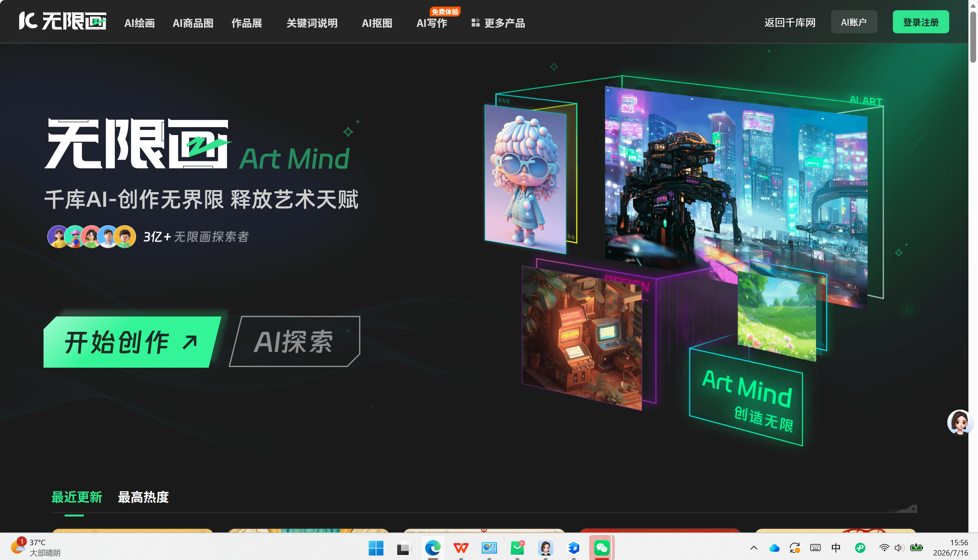Open Microsoft Edge from the taskbar

(x=433, y=548)
